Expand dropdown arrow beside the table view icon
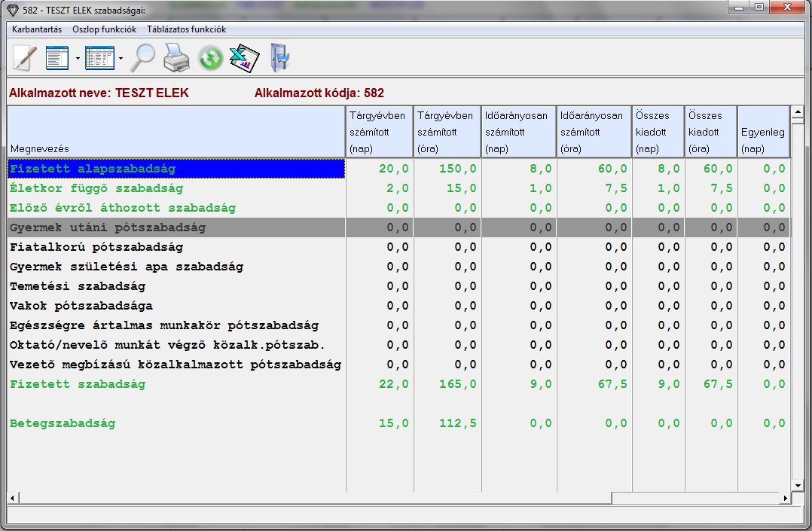This screenshot has width=812, height=531. pyautogui.click(x=121, y=59)
